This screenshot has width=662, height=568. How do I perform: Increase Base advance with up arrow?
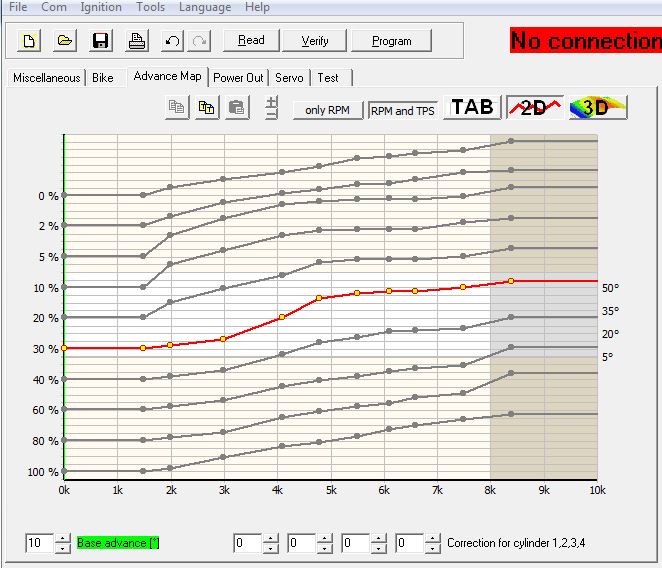[x=62, y=538]
